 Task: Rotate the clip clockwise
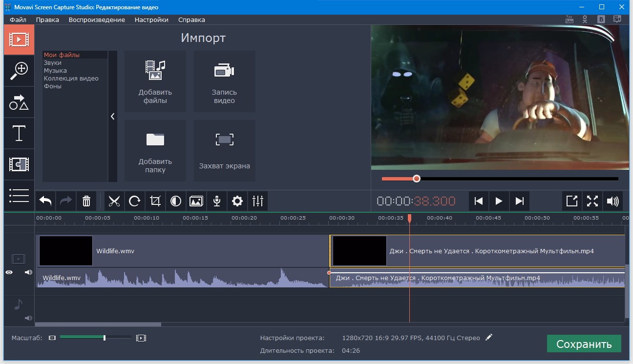click(x=135, y=201)
